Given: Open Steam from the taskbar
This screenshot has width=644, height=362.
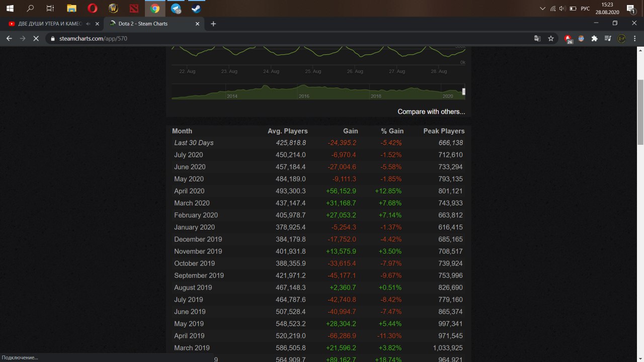Looking at the screenshot, I should 196,8.
